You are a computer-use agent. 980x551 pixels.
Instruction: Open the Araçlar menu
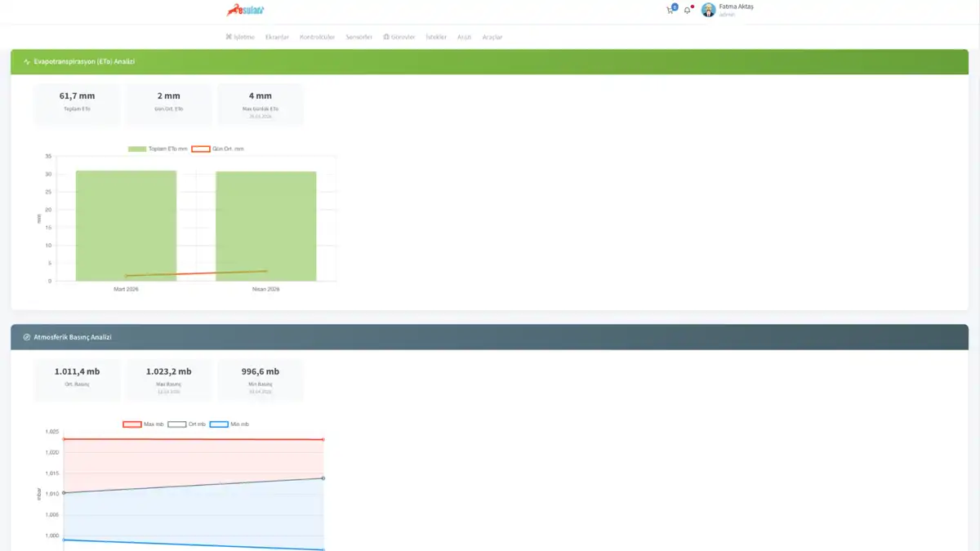click(492, 37)
